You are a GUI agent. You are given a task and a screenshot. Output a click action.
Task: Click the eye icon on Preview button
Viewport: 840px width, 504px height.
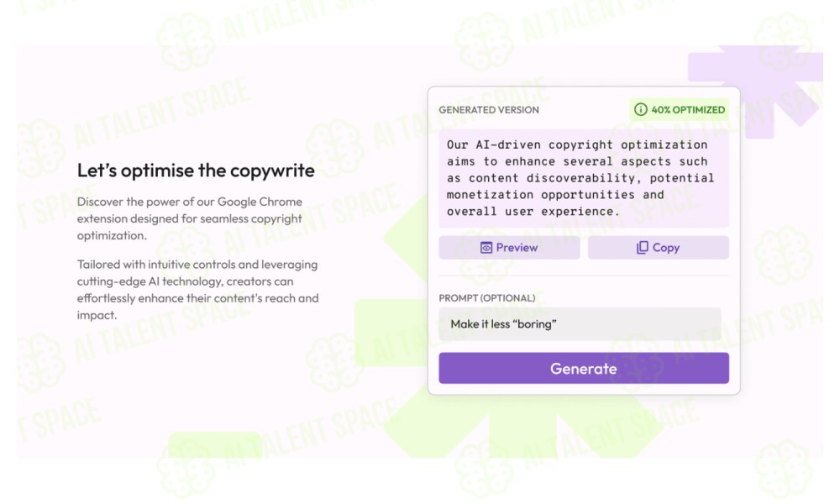[x=486, y=248]
